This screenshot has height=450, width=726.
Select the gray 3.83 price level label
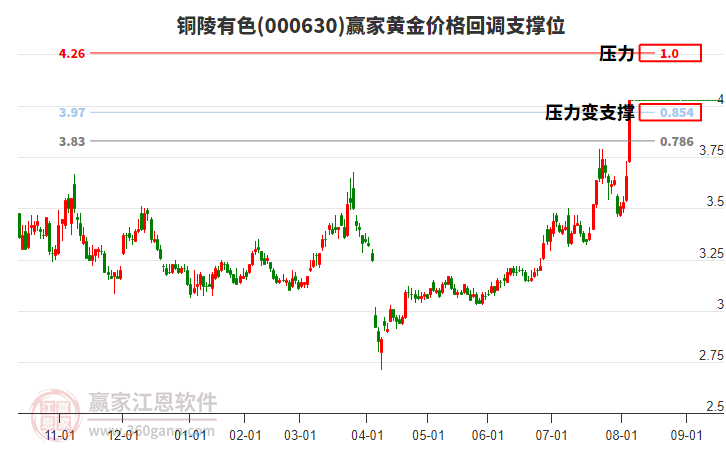[72, 142]
